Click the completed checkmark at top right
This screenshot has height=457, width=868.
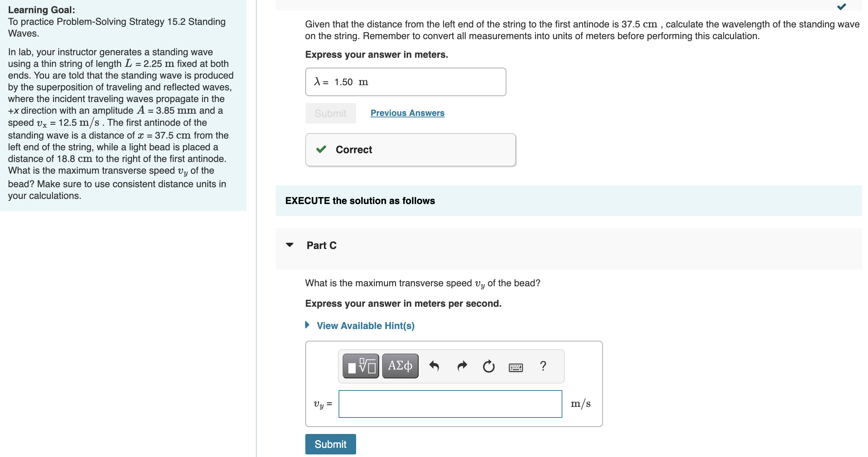coord(842,7)
